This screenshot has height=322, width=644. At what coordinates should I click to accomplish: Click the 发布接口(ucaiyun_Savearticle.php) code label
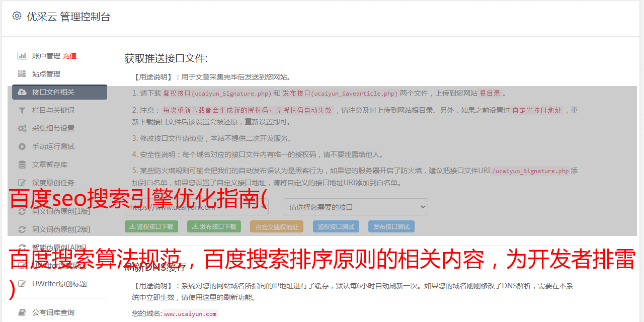point(340,93)
